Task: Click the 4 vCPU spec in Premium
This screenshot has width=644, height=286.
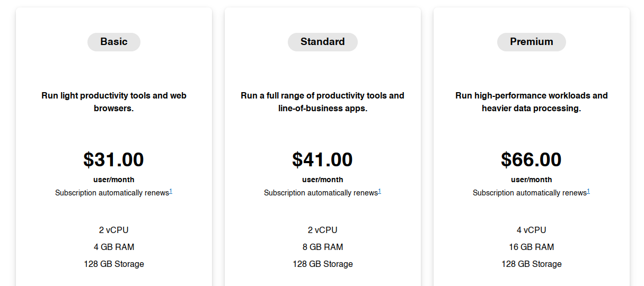Action: click(532, 230)
